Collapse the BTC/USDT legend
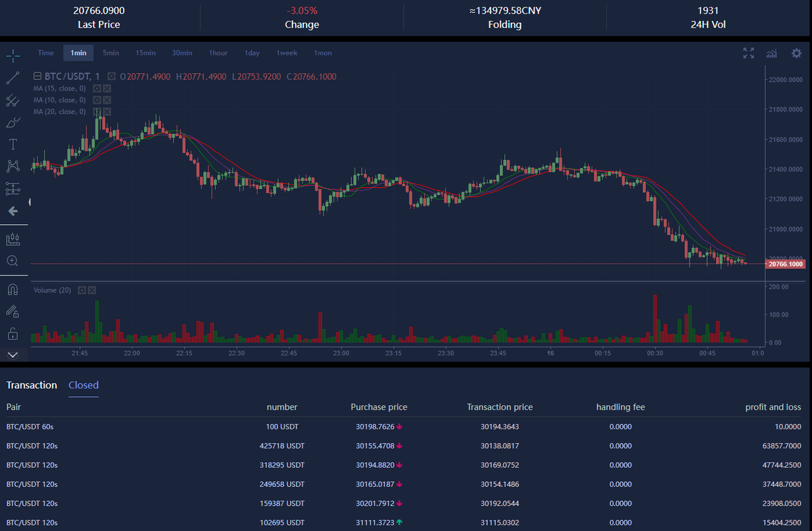 coord(39,77)
